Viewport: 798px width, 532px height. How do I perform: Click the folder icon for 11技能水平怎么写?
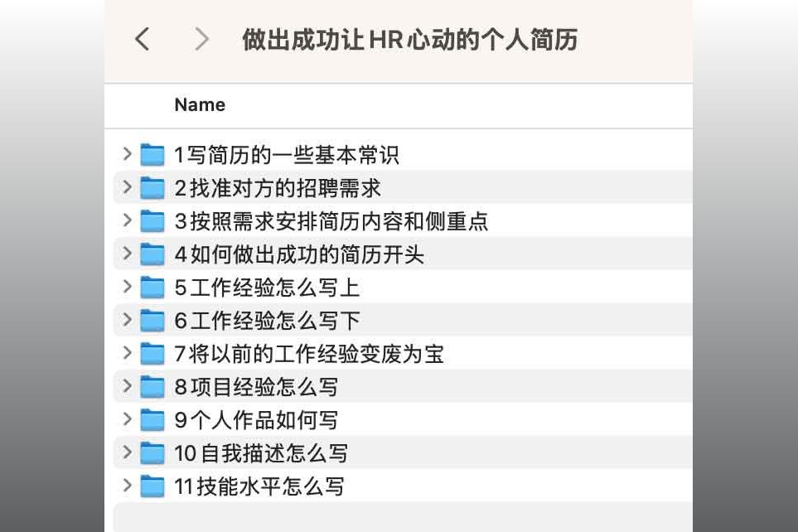152,486
